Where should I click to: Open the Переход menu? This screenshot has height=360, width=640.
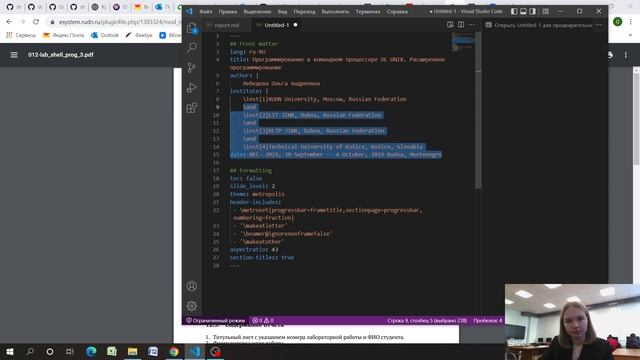[x=304, y=11]
